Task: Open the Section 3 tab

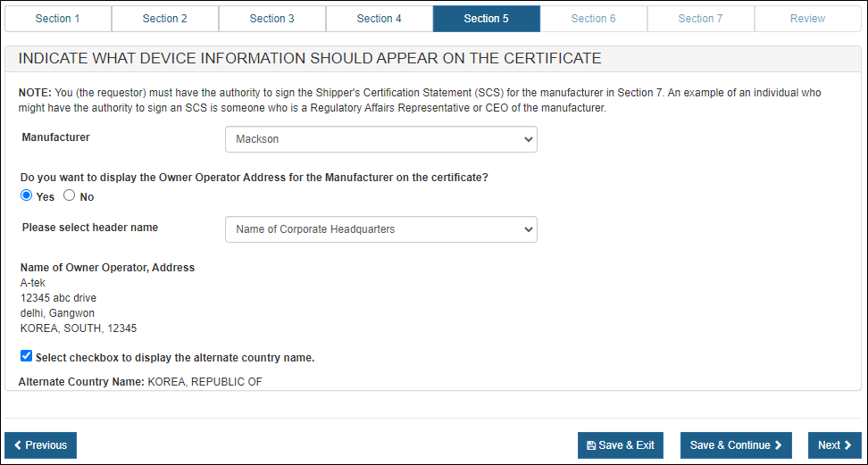Action: click(272, 19)
